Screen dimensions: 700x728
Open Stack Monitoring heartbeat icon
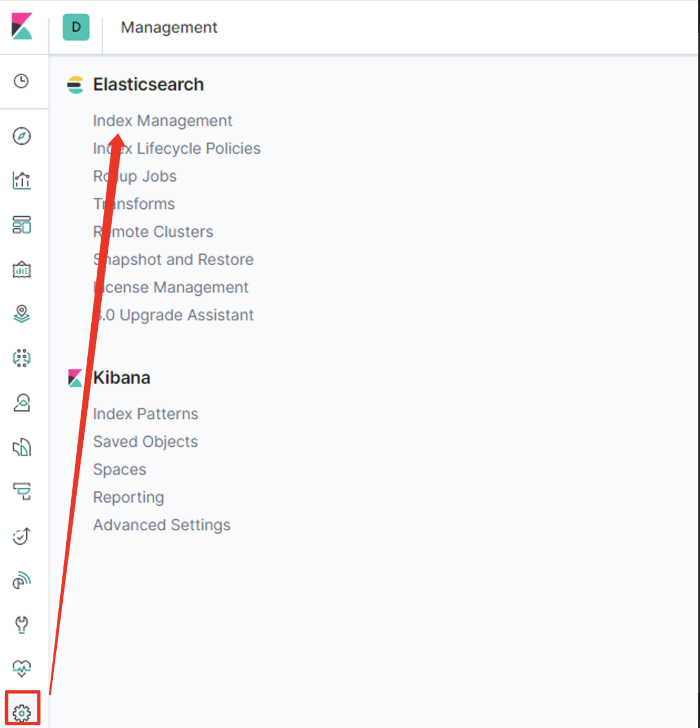coord(21,668)
